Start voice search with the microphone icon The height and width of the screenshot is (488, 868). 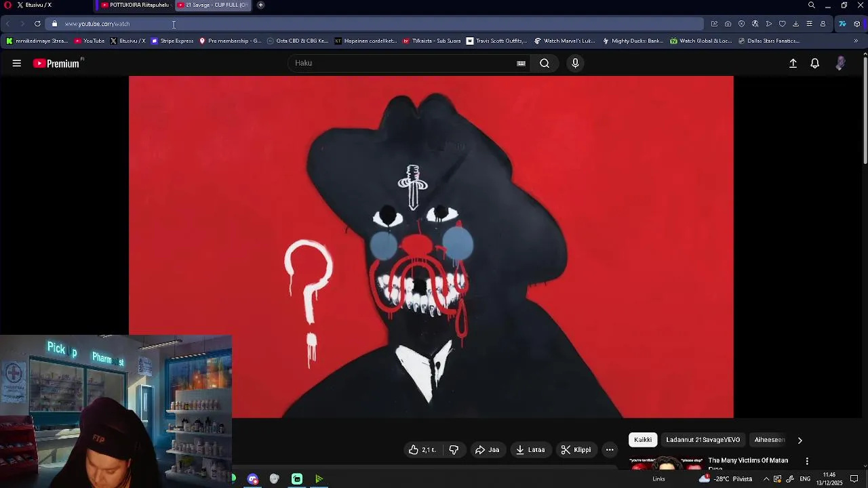tap(575, 63)
